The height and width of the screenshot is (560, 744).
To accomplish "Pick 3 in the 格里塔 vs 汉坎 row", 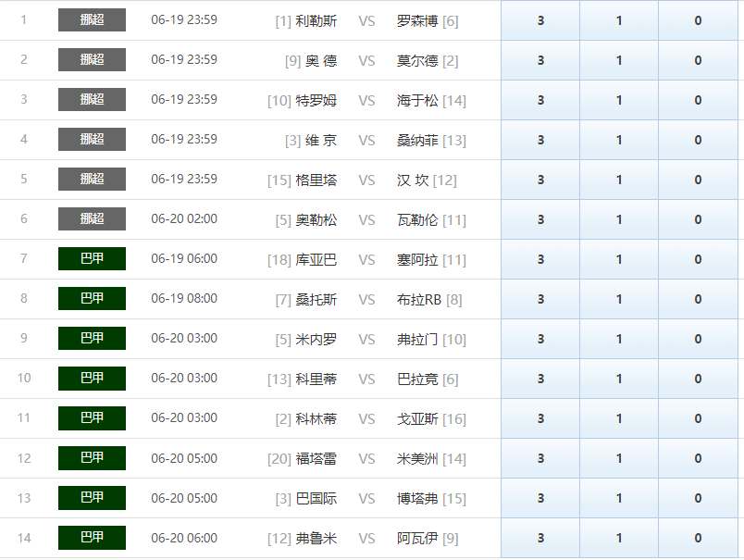I will pos(540,180).
